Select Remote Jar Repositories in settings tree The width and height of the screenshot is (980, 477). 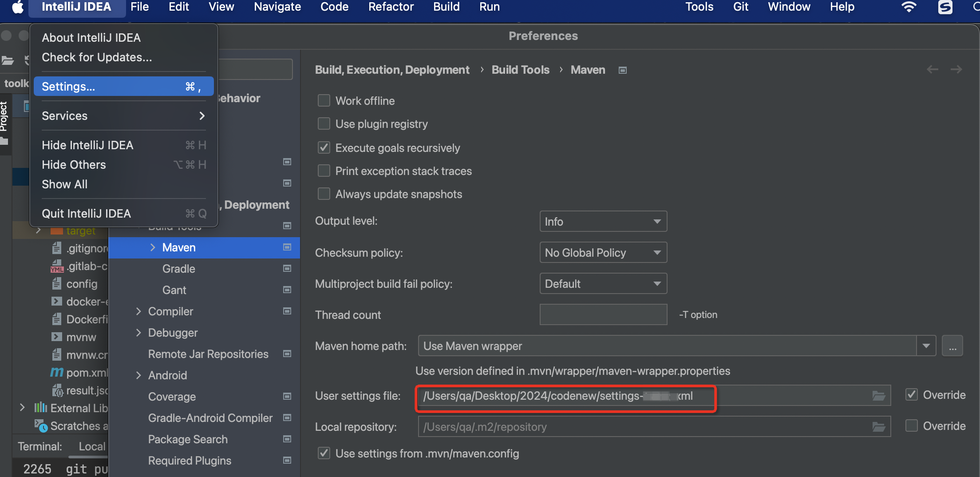[x=208, y=354]
